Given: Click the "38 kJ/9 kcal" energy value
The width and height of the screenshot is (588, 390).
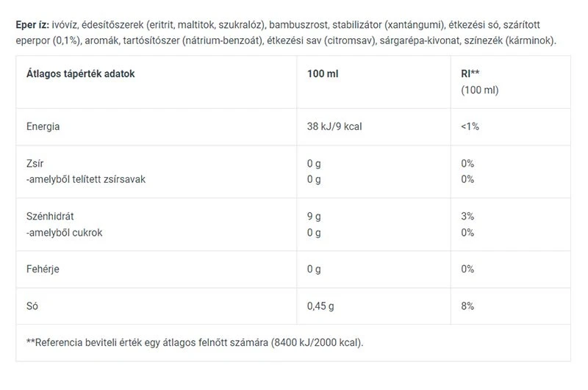Looking at the screenshot, I should click(334, 126).
